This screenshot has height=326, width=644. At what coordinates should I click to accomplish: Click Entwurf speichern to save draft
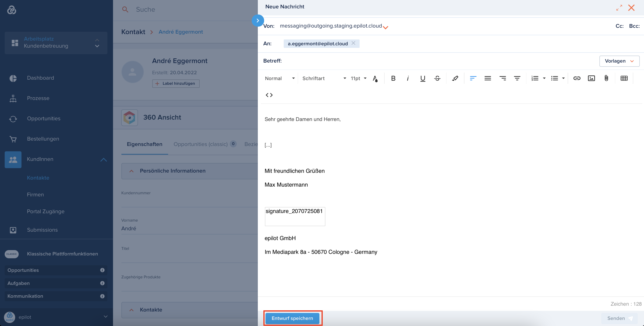[x=293, y=318]
